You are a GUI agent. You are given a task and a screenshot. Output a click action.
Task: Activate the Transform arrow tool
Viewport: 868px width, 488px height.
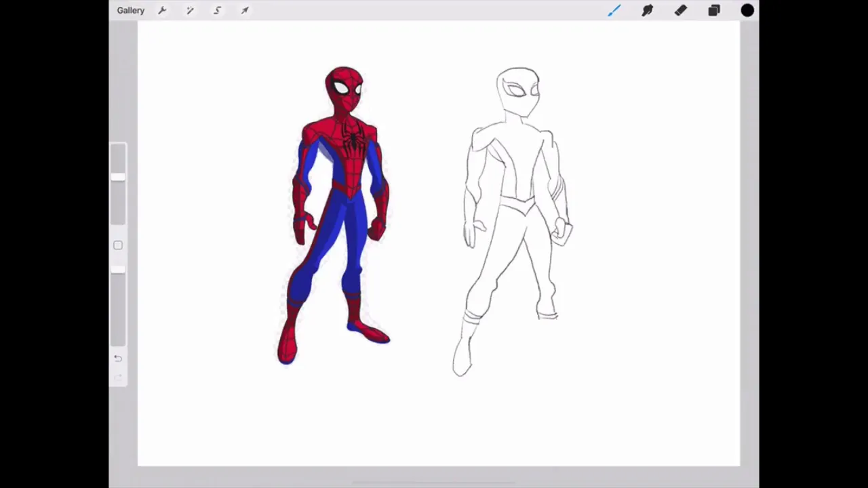click(x=245, y=10)
